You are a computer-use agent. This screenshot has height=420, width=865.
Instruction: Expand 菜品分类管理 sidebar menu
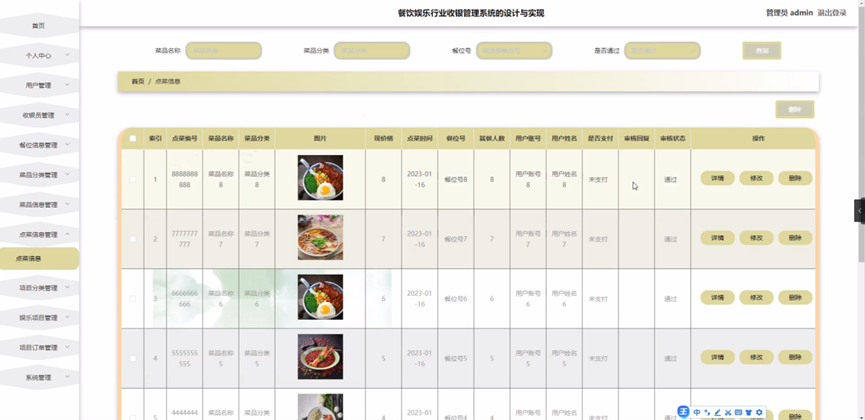pyautogui.click(x=39, y=175)
